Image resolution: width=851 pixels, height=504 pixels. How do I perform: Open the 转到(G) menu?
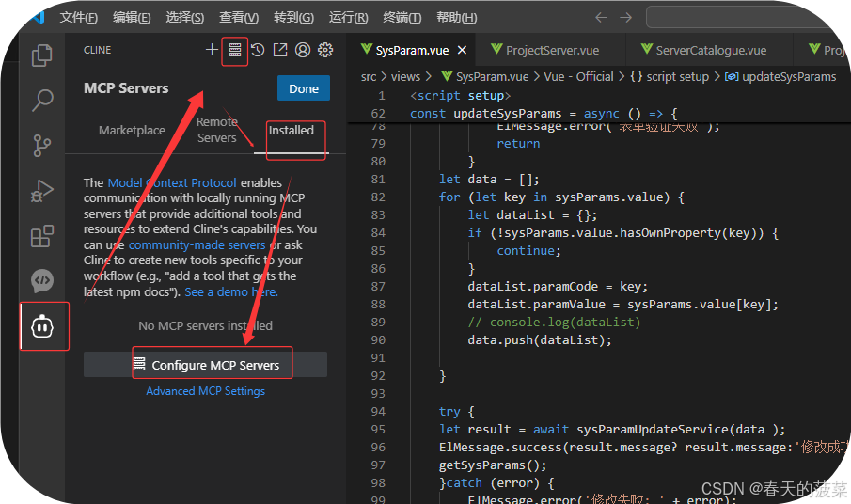click(x=293, y=17)
